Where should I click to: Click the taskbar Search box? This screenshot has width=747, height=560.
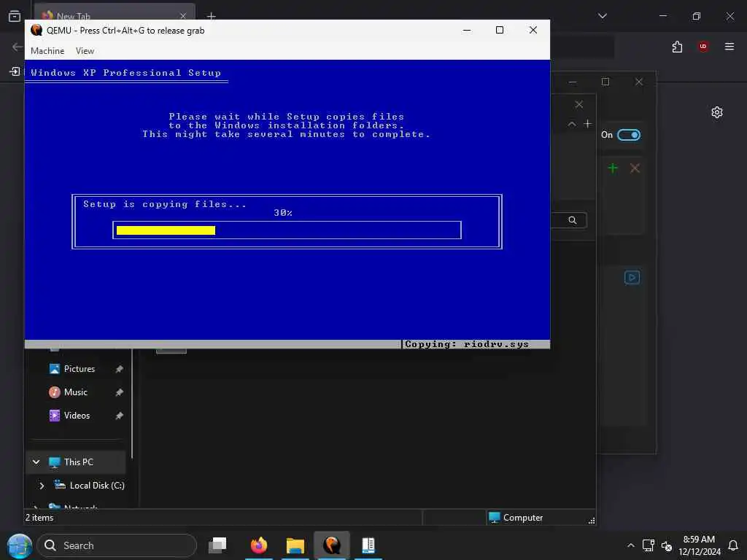(x=117, y=545)
